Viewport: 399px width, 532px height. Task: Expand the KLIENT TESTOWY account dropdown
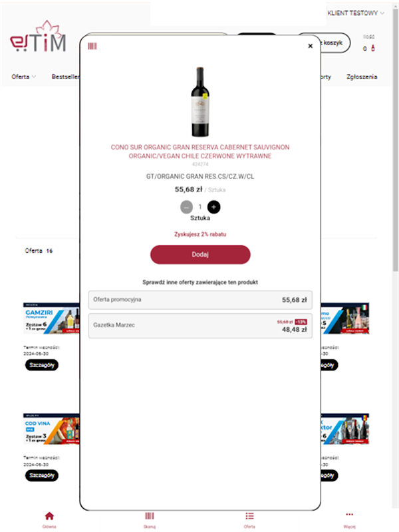(x=356, y=13)
